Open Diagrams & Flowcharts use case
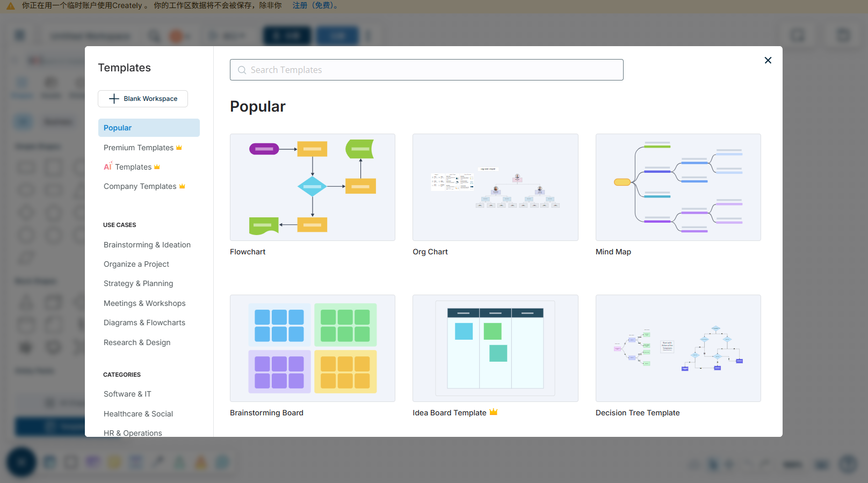Screen dimensions: 868x483 click(144, 323)
